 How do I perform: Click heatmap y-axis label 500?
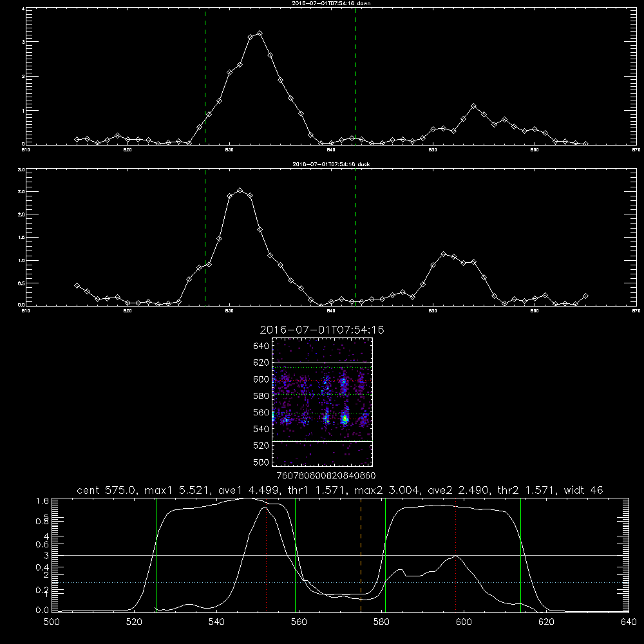pos(261,462)
